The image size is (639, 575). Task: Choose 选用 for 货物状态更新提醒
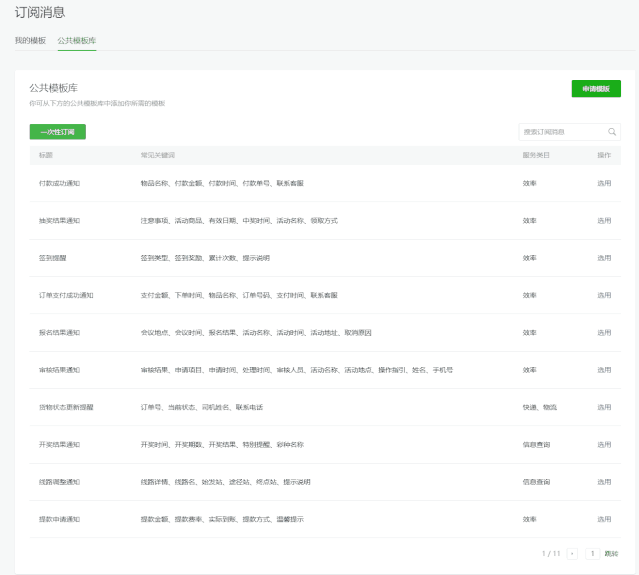point(604,407)
